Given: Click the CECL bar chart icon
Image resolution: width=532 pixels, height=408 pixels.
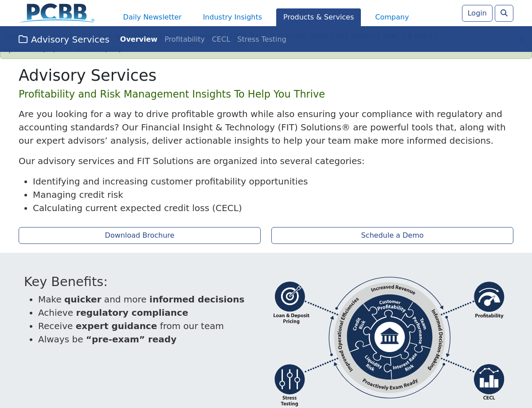Looking at the screenshot, I should 489,379.
